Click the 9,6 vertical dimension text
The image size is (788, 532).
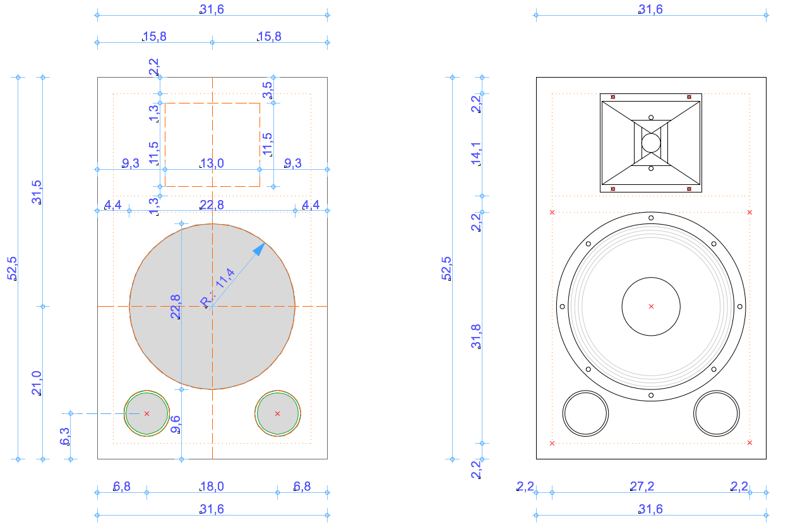tap(176, 424)
